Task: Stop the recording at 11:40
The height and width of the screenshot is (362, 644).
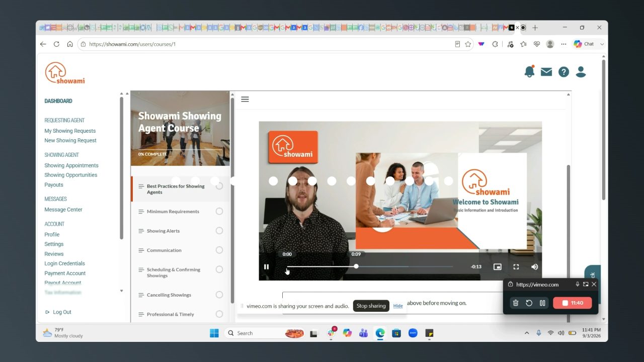Action: [x=573, y=303]
